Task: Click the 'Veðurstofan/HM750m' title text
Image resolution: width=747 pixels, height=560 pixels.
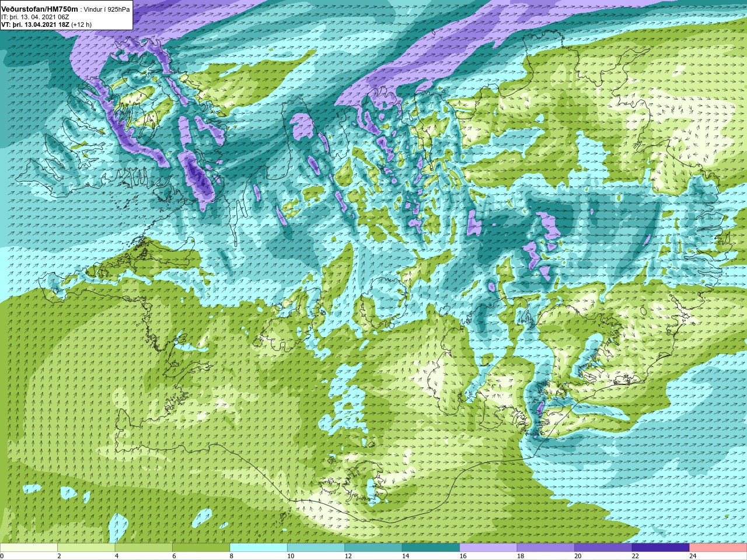Action: click(x=40, y=9)
